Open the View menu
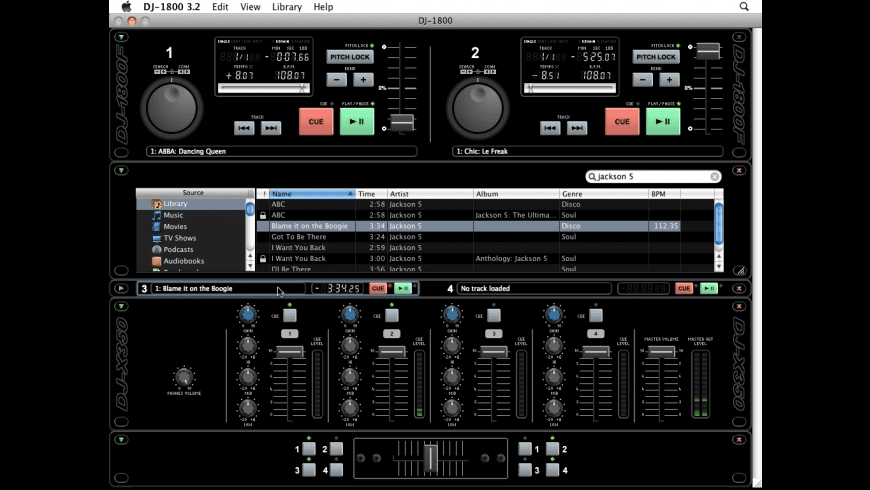Screen dimensions: 870x490 point(250,7)
